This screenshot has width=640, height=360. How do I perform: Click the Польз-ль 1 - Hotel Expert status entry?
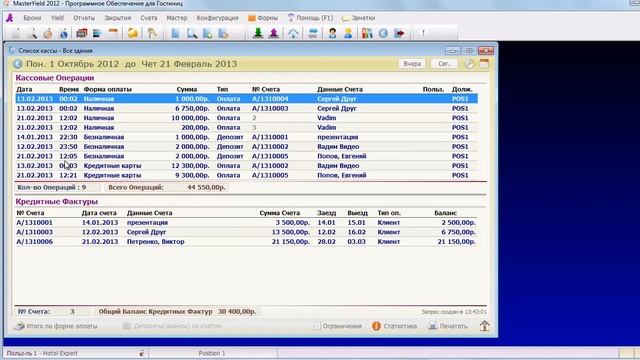click(42, 353)
